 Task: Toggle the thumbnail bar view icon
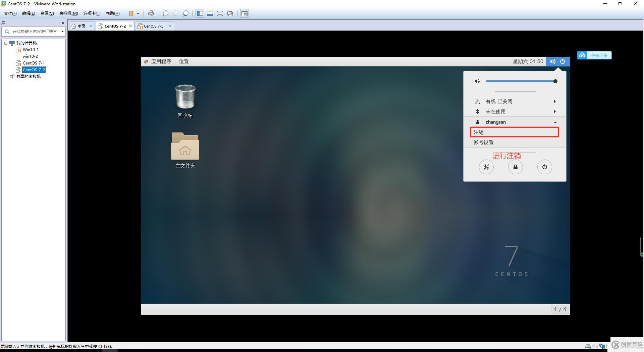(x=210, y=13)
